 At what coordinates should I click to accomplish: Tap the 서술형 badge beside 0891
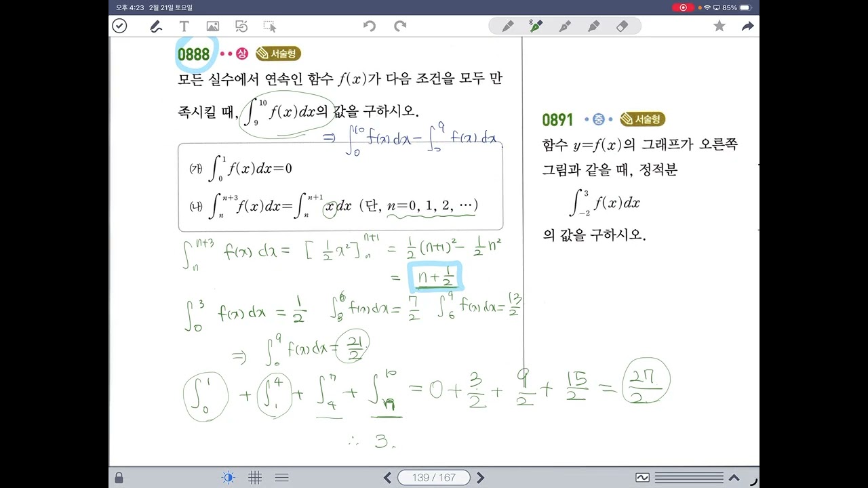pos(642,119)
